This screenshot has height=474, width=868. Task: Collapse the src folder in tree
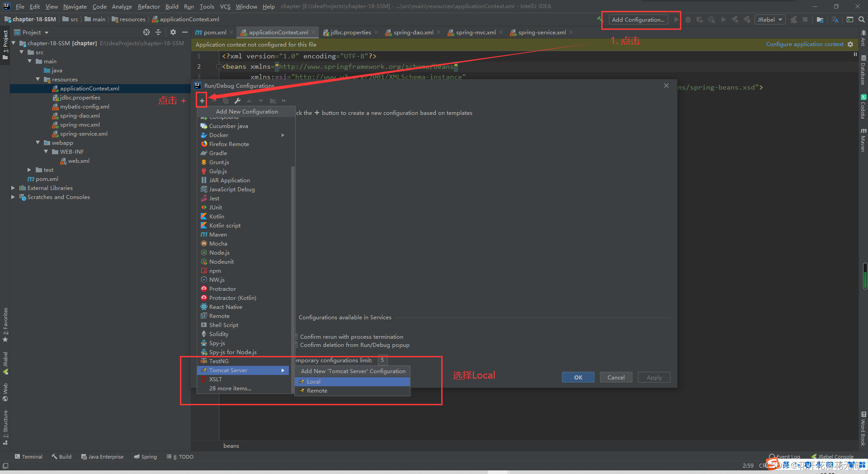[22, 52]
